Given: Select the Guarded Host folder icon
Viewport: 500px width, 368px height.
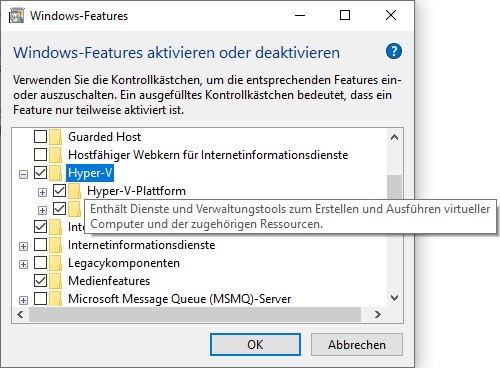Looking at the screenshot, I should tap(55, 137).
